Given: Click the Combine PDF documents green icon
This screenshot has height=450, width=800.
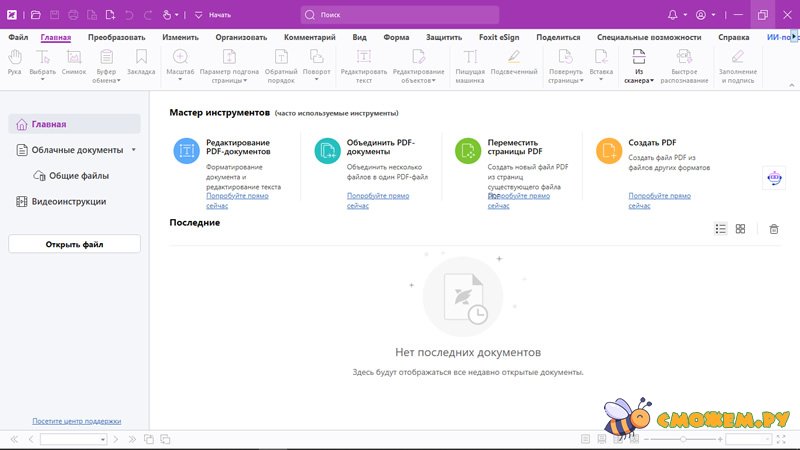Looking at the screenshot, I should tap(327, 151).
